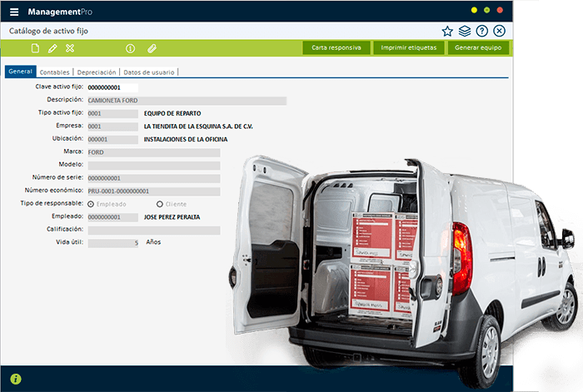
Task: Open the hamburger menu in ManagementPro
Action: tap(14, 12)
